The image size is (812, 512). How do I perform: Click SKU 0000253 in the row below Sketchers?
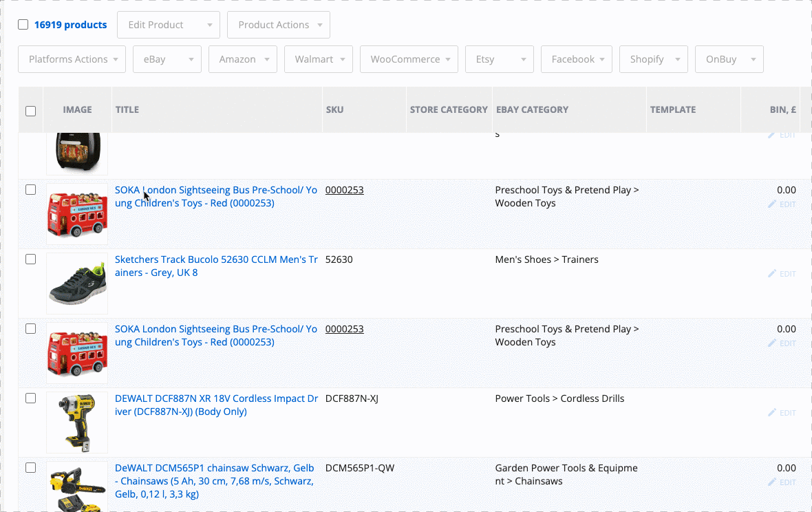[344, 329]
